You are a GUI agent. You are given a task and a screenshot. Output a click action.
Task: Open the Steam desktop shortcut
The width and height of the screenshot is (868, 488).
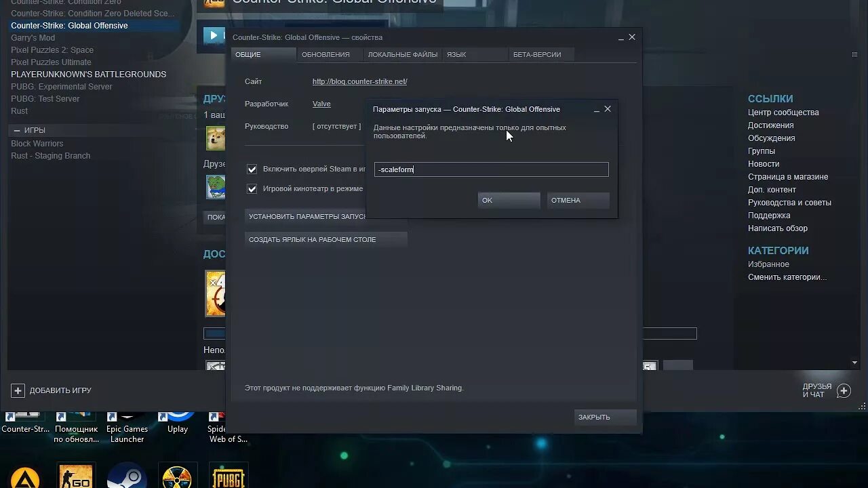(127, 476)
